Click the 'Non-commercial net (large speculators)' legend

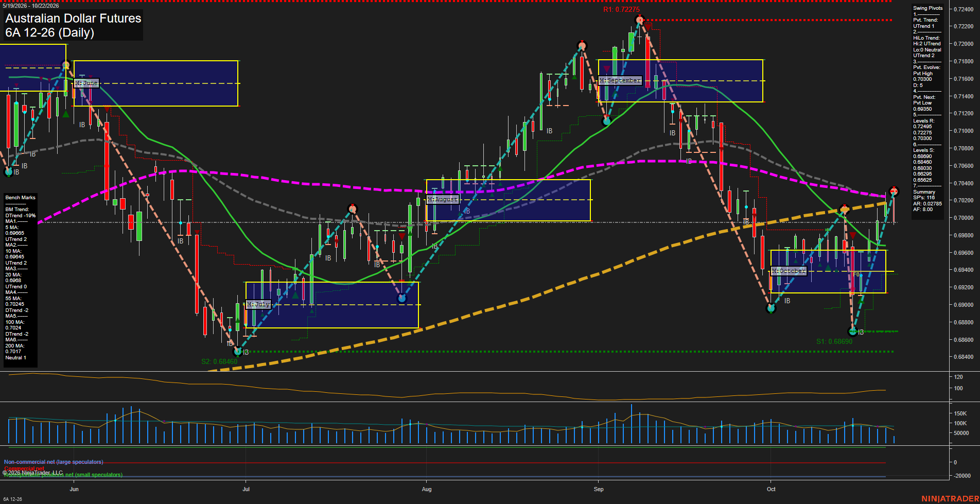(54, 462)
